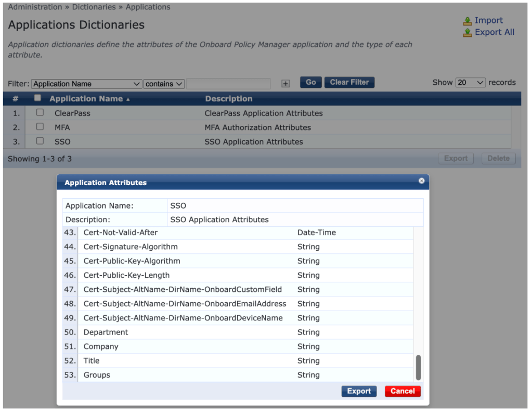Tick the SSO row checkbox

tap(40, 141)
